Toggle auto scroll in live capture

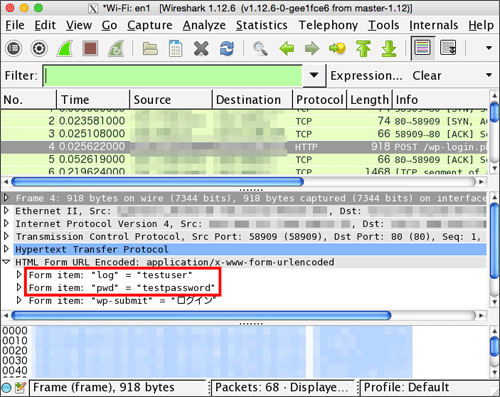[x=448, y=48]
